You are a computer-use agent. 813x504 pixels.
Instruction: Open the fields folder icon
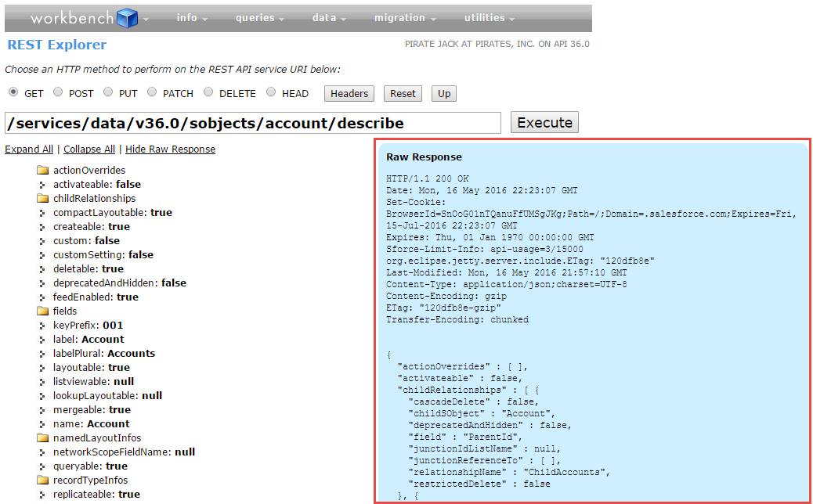pos(42,311)
